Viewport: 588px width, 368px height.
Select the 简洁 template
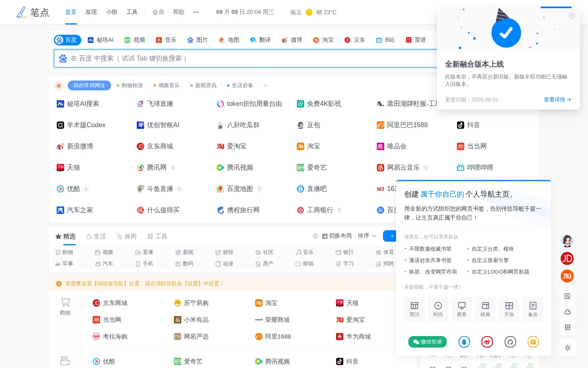pos(414,310)
